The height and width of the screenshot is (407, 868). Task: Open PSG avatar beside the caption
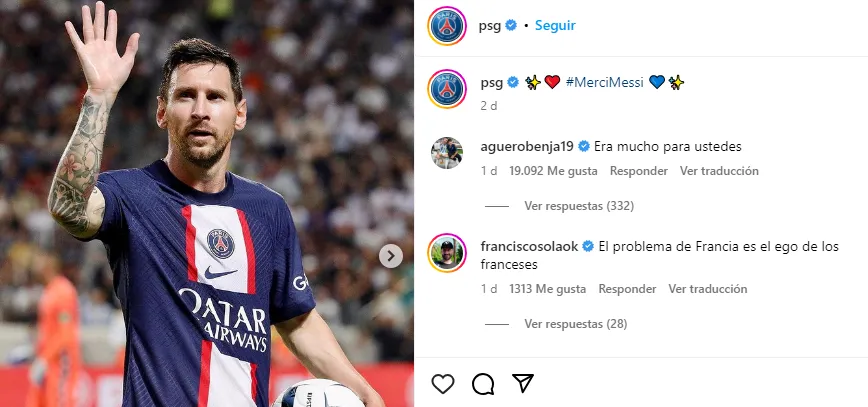pyautogui.click(x=446, y=89)
